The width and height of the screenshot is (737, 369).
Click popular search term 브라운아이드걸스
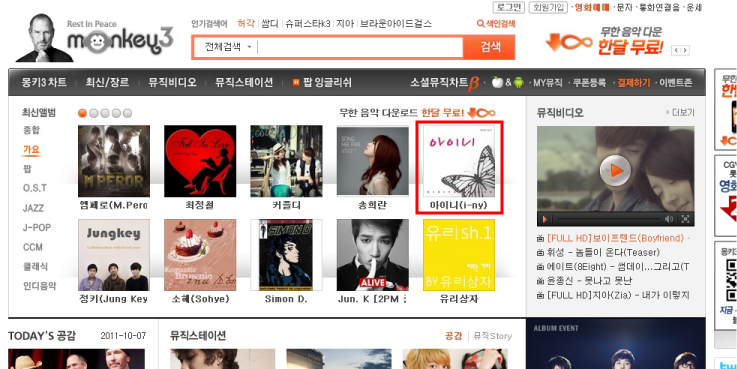point(395,24)
